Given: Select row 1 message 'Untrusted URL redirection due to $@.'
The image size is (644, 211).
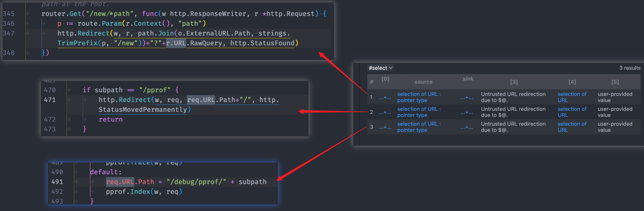Looking at the screenshot, I should (513, 97).
